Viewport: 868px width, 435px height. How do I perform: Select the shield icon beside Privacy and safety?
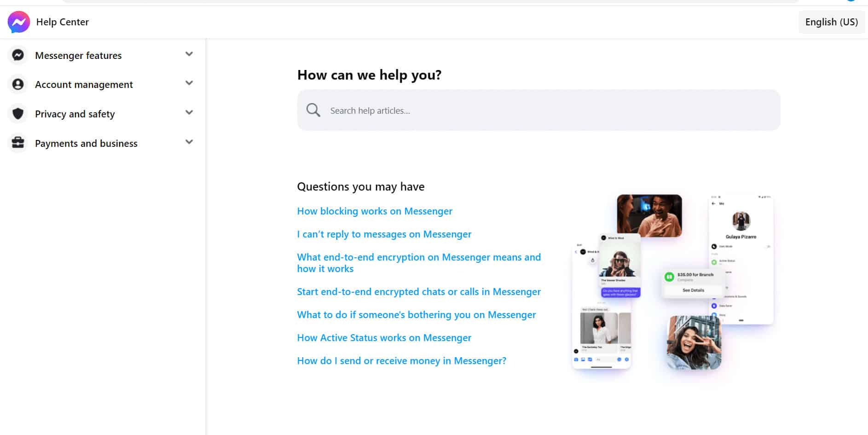click(17, 114)
